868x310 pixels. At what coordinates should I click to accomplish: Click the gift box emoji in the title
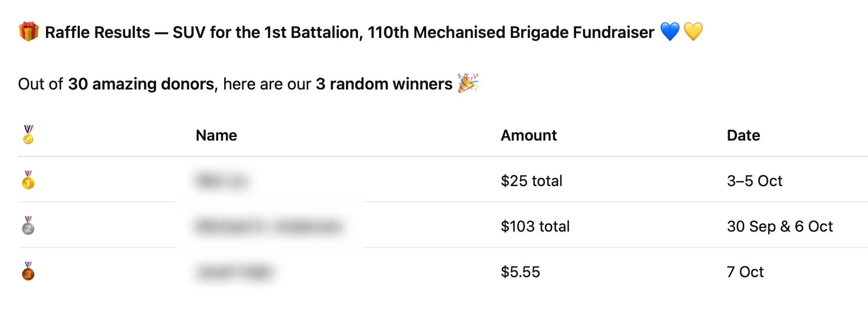tap(28, 32)
